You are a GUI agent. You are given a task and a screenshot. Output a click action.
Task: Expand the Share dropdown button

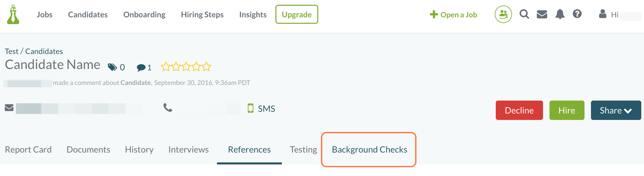click(x=616, y=110)
